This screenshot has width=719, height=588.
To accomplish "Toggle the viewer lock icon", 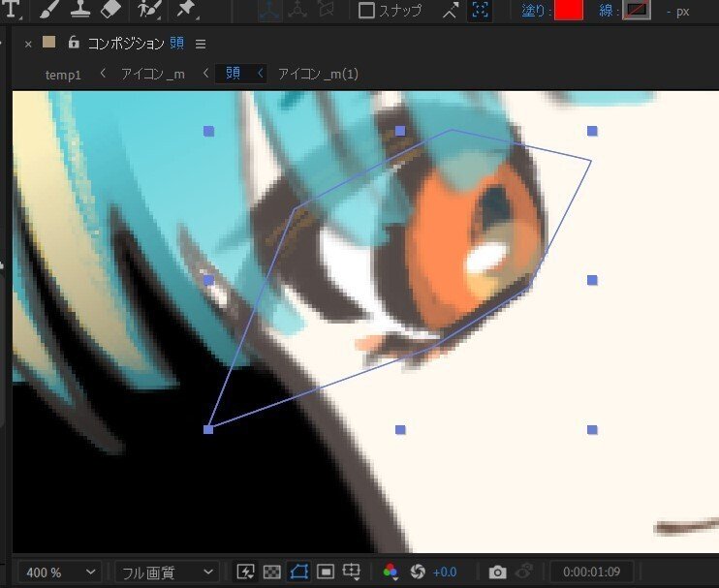I will tap(74, 43).
